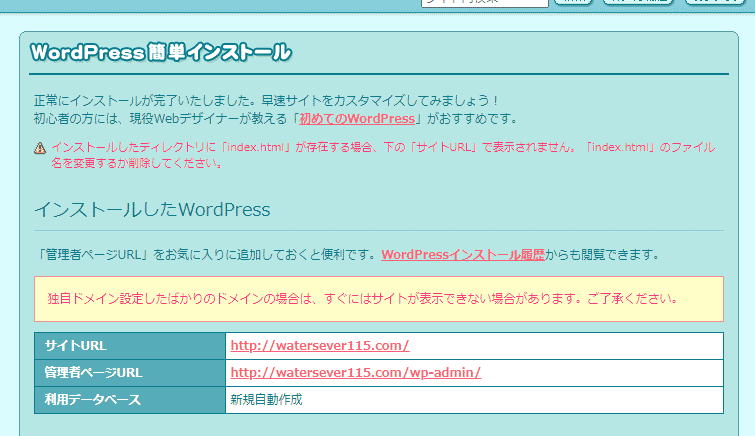Select the 利用データベース table header cell
Screen dimensions: 755x436
pyautogui.click(x=130, y=400)
